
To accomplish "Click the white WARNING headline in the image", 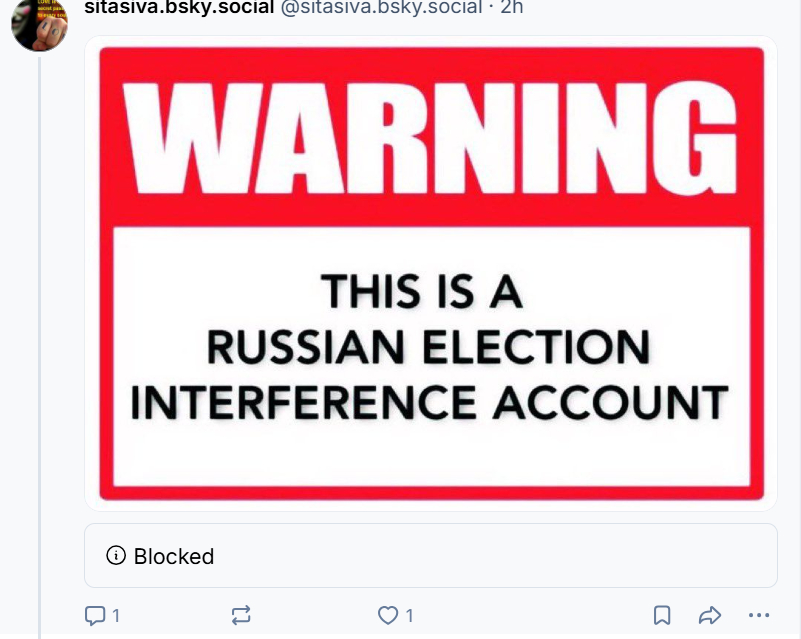I will 431,135.
